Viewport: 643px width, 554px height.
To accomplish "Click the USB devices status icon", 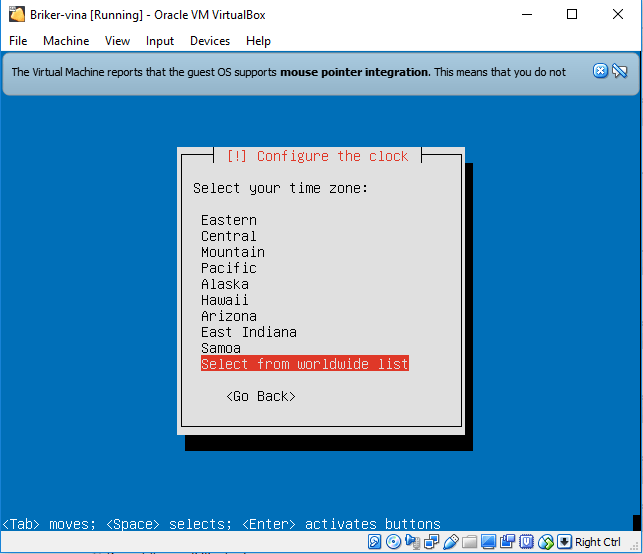I will [450, 542].
